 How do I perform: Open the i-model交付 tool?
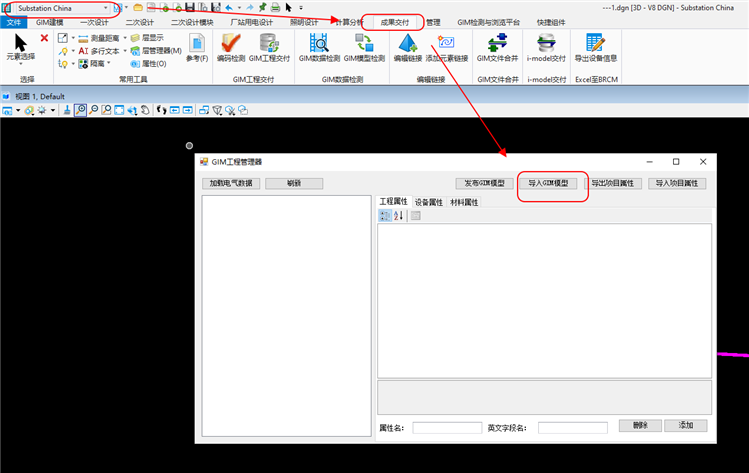click(546, 48)
